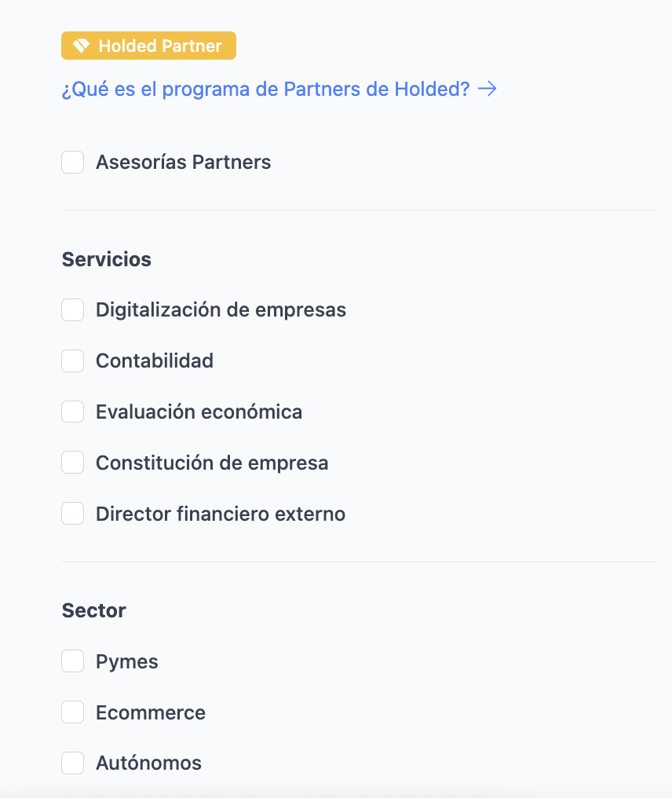
Task: Enable the Contabilidad service filter
Action: tap(72, 361)
